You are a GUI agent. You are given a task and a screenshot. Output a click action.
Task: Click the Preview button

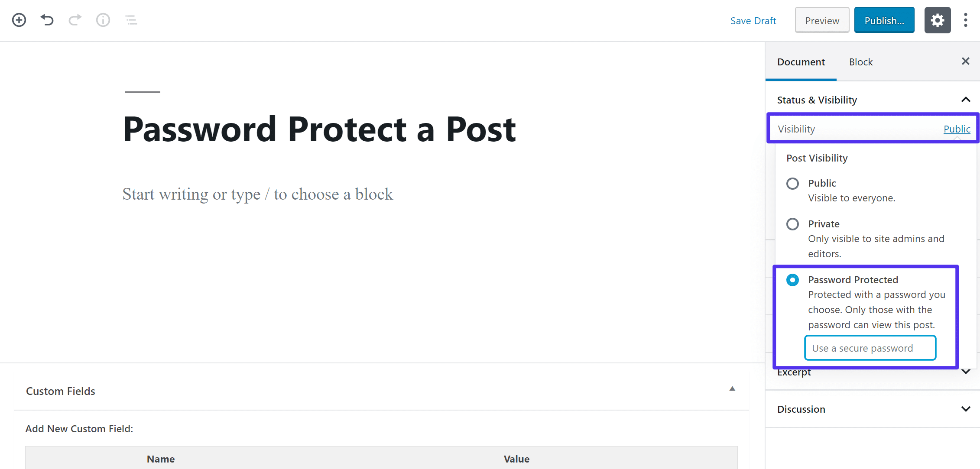point(822,21)
